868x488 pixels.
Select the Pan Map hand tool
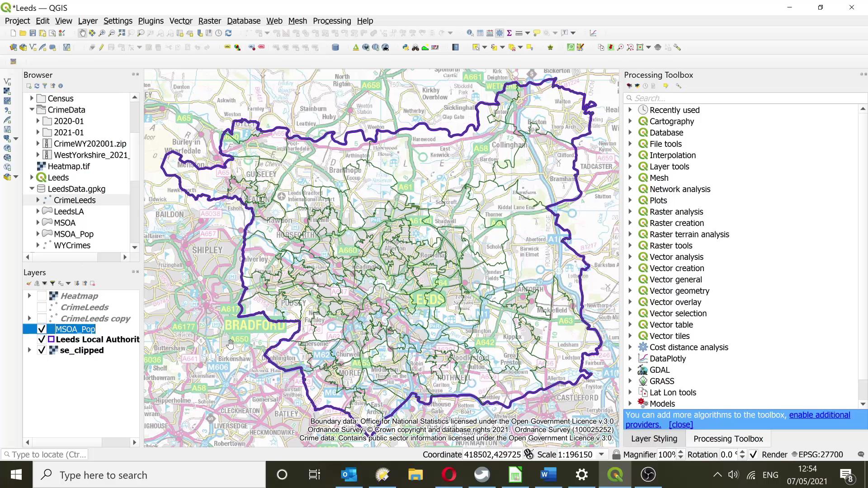[82, 33]
